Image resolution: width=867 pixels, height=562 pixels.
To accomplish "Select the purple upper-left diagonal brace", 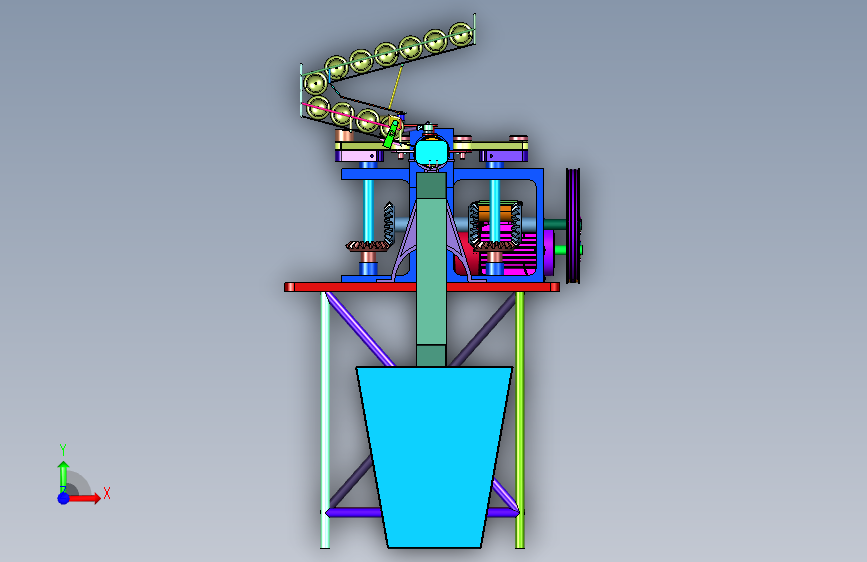I will click(359, 329).
